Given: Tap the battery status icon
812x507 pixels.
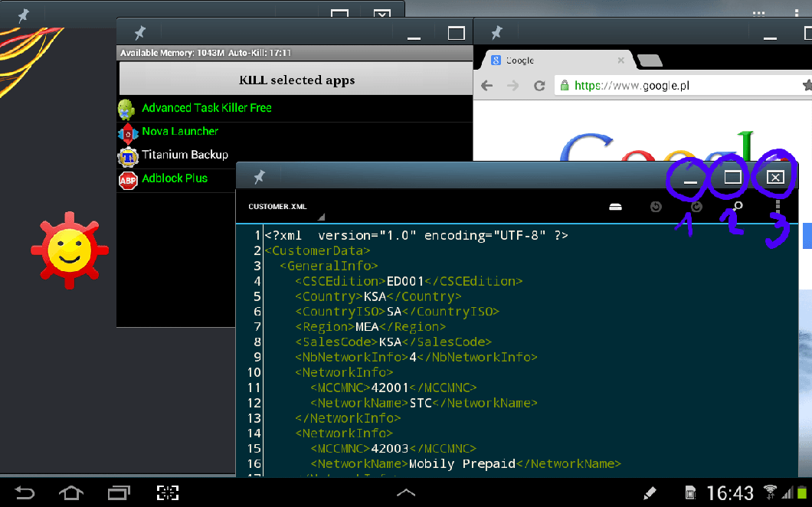Looking at the screenshot, I should (802, 492).
